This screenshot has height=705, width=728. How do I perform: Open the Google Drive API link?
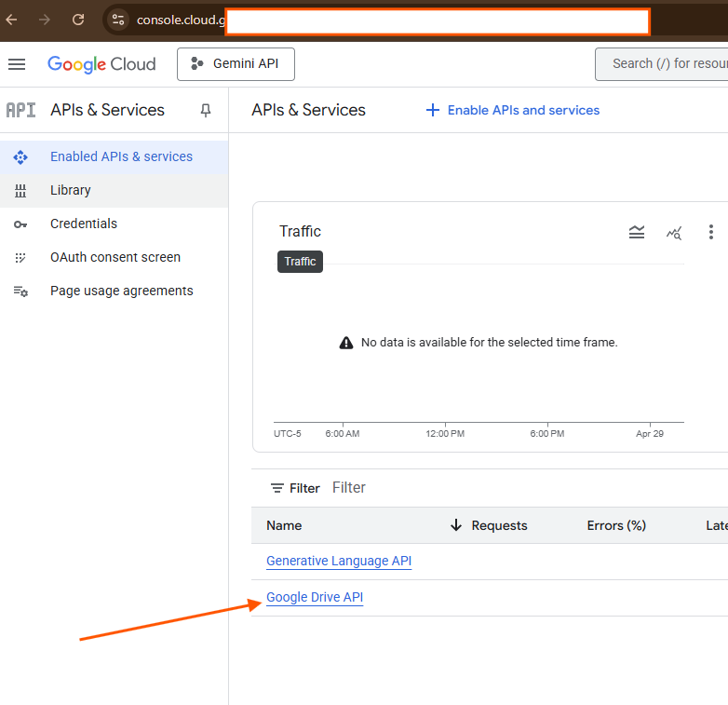(315, 597)
